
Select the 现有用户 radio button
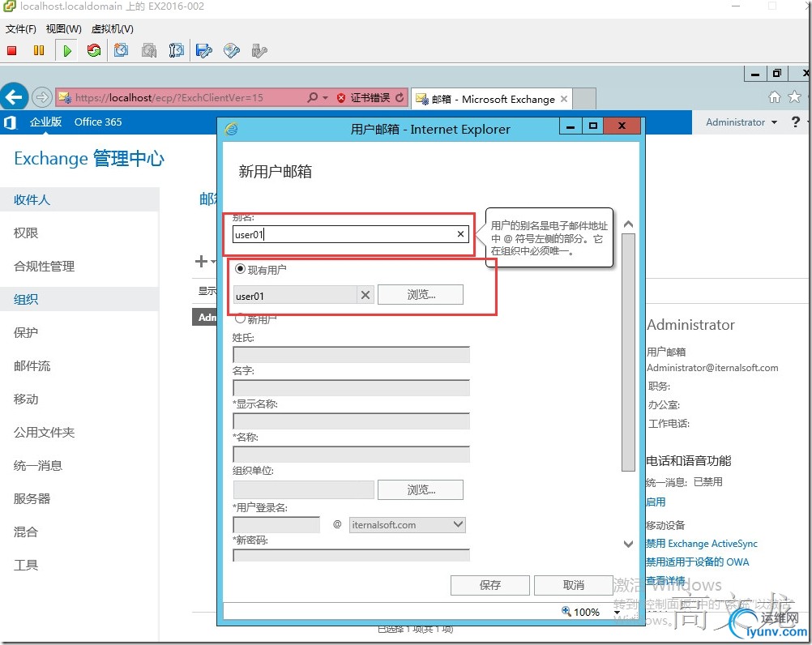point(241,269)
